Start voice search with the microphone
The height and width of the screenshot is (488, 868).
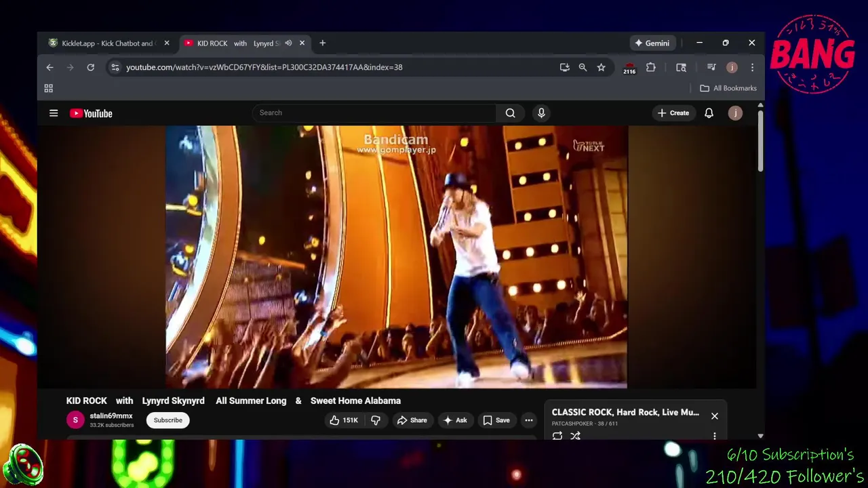click(x=541, y=113)
